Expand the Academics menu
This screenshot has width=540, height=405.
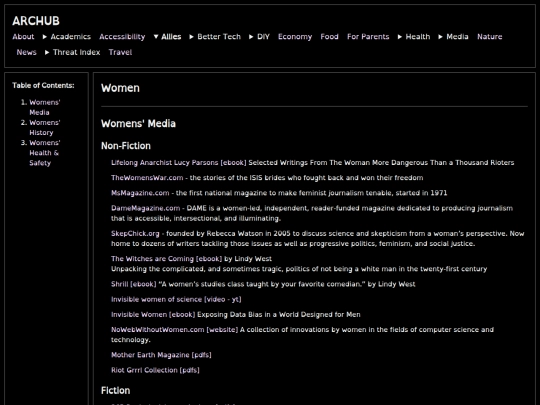[66, 37]
